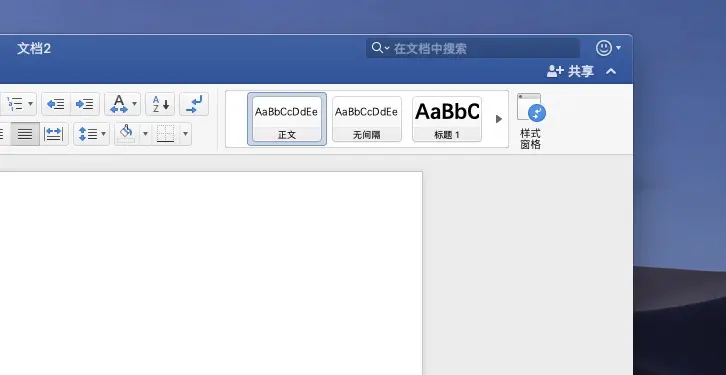
Task: Click the borders icon
Action: click(x=165, y=134)
